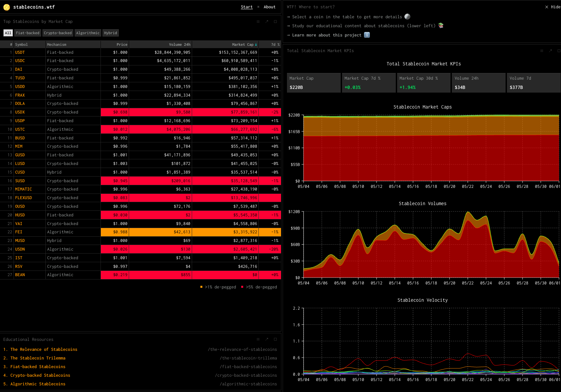Click the Stablecoin Volumes chart title
The image size is (561, 392).
(422, 203)
